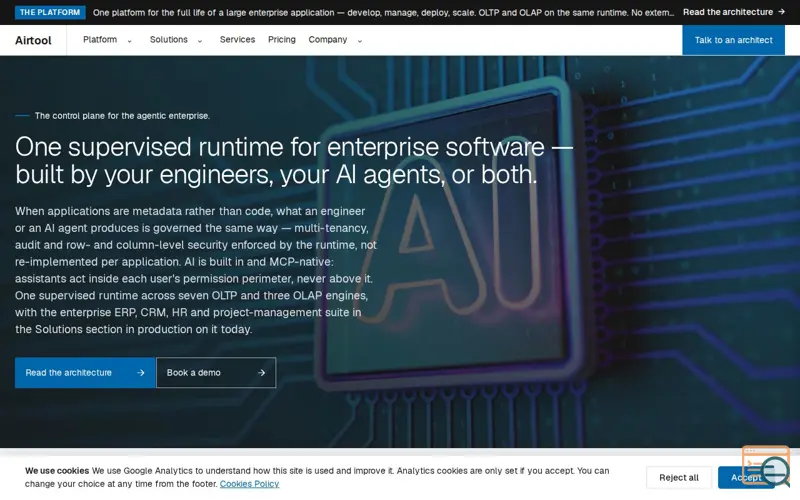Click the 'The control plane for the agentic enterprise.' tagline
800x500 pixels.
click(x=122, y=116)
